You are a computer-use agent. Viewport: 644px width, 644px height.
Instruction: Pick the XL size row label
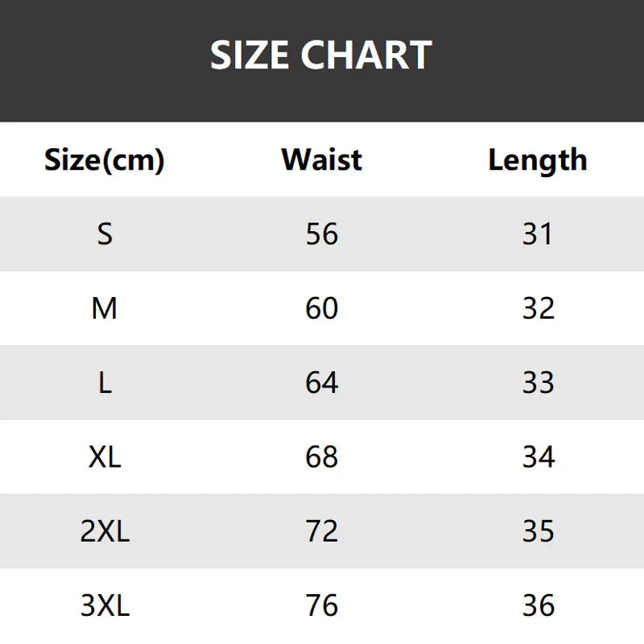[105, 457]
